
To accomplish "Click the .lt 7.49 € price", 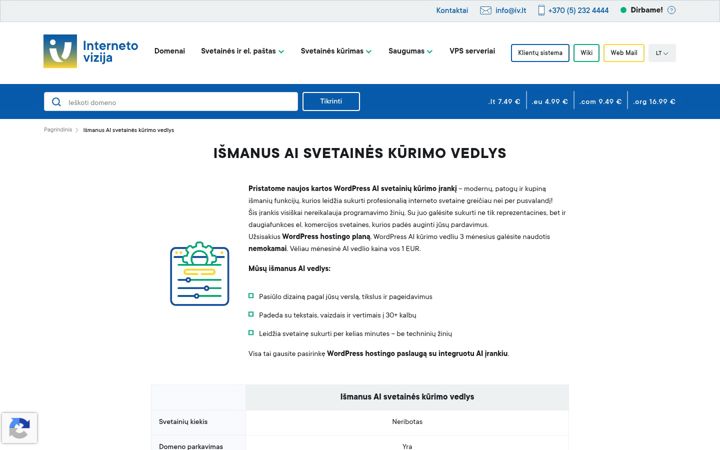I will pyautogui.click(x=504, y=101).
